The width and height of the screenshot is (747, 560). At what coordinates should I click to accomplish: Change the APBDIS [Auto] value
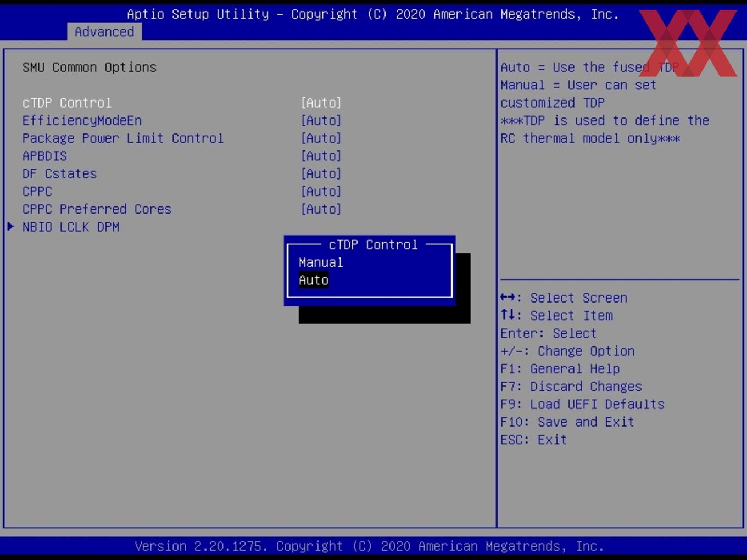pyautogui.click(x=321, y=156)
